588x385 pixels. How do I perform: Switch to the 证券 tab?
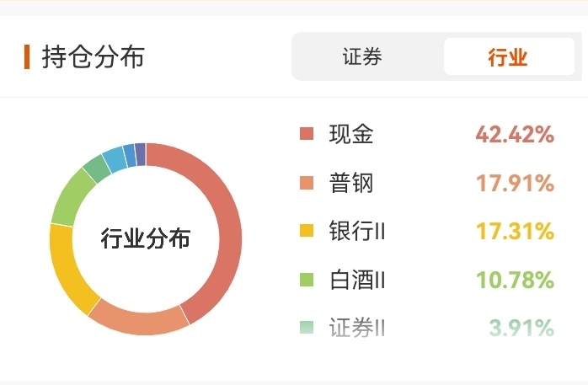coord(362,57)
